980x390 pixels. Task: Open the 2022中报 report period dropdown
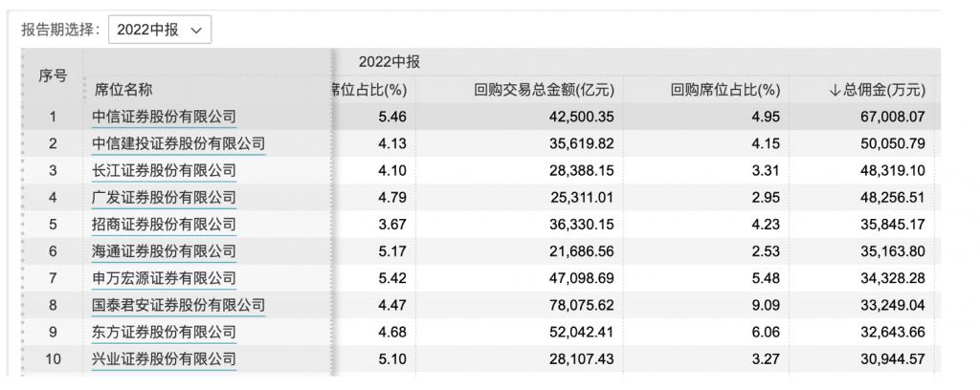pyautogui.click(x=159, y=30)
